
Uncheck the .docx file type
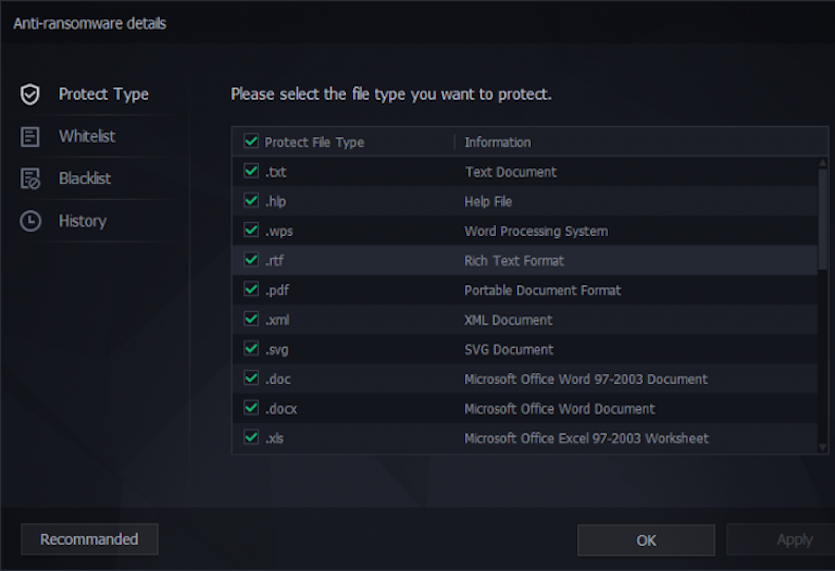[x=251, y=408]
